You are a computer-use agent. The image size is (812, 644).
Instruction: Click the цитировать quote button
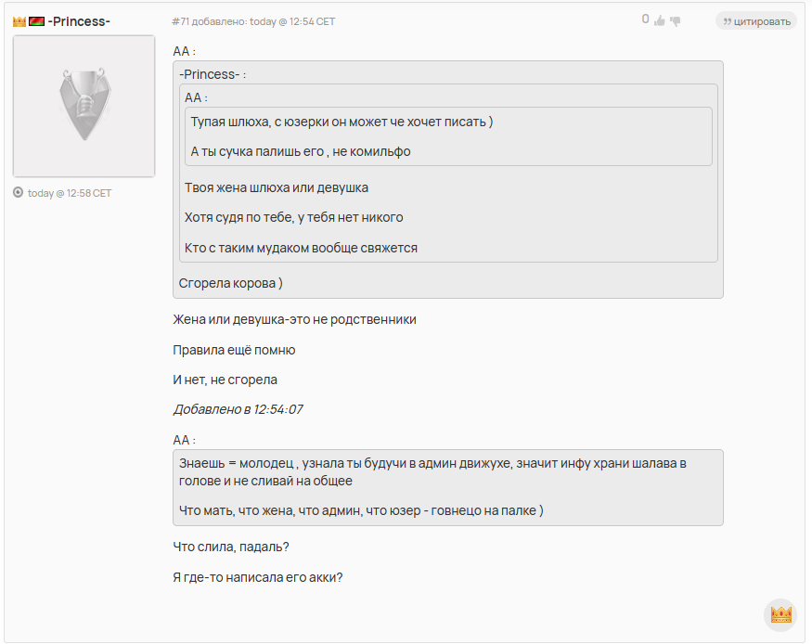point(756,21)
